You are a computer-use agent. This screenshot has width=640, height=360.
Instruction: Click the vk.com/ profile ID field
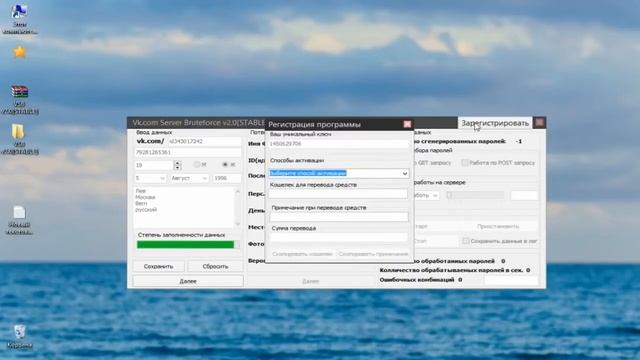204,141
